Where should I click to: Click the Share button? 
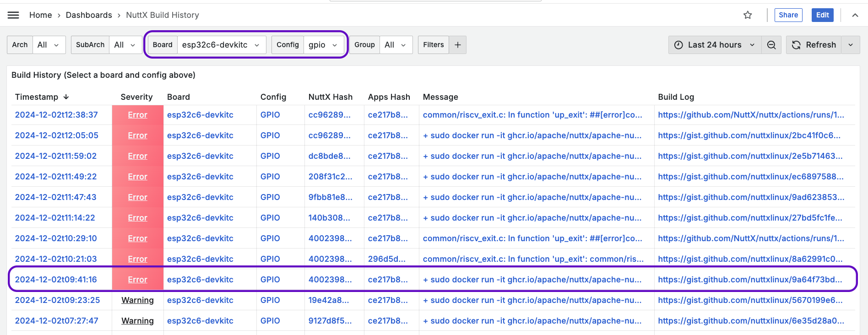tap(788, 15)
